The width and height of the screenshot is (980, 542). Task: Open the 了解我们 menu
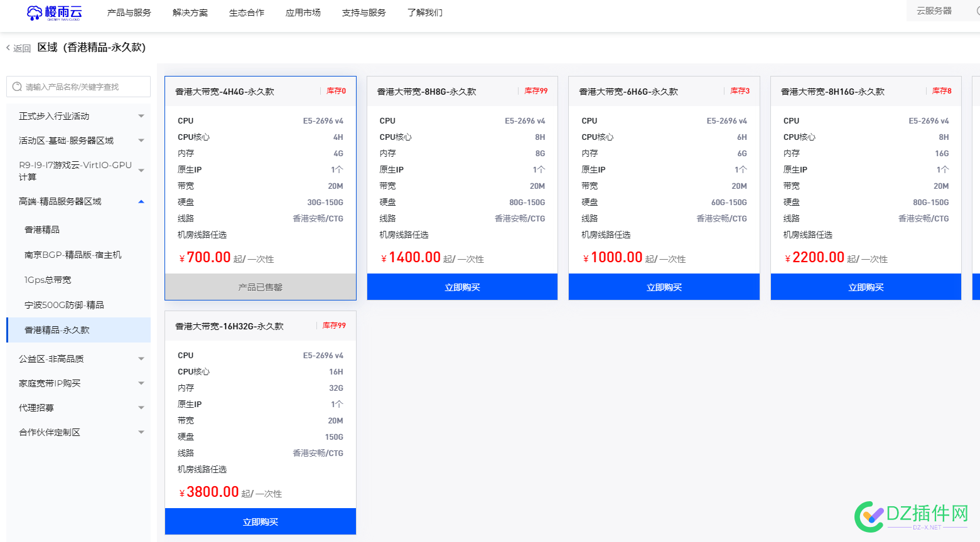[425, 13]
